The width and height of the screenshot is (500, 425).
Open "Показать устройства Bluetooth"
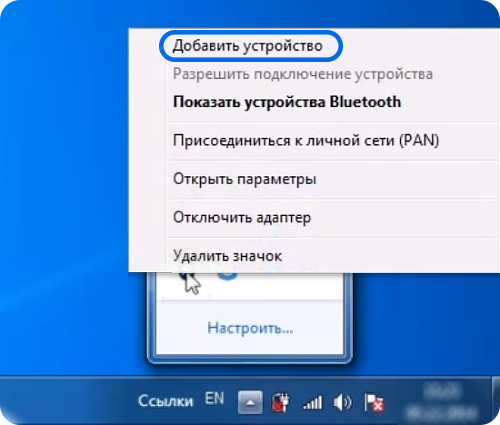287,102
